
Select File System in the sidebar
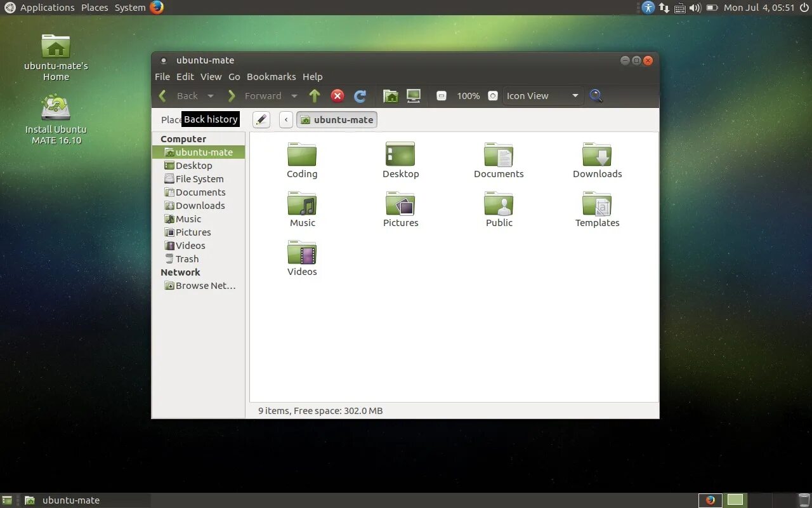pyautogui.click(x=199, y=179)
